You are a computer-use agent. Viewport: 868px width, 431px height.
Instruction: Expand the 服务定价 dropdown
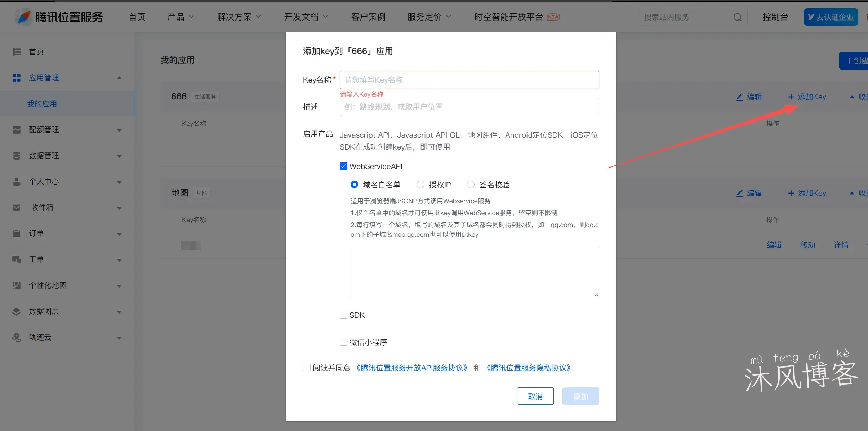pyautogui.click(x=428, y=17)
